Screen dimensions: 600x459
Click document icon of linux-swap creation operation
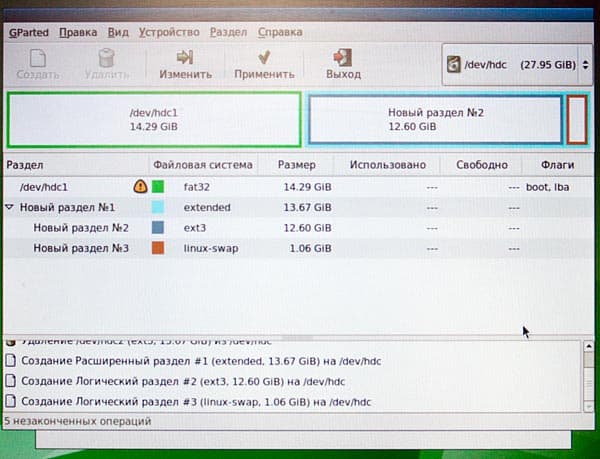pos(11,401)
